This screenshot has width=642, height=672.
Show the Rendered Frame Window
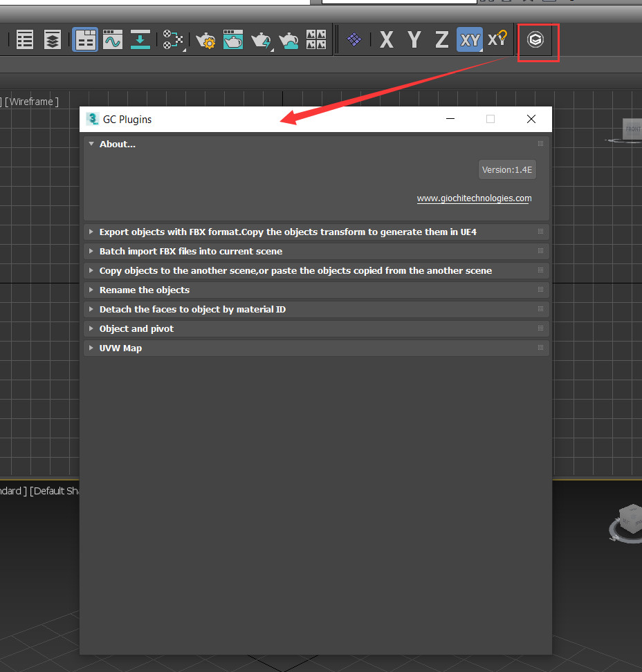pos(232,40)
